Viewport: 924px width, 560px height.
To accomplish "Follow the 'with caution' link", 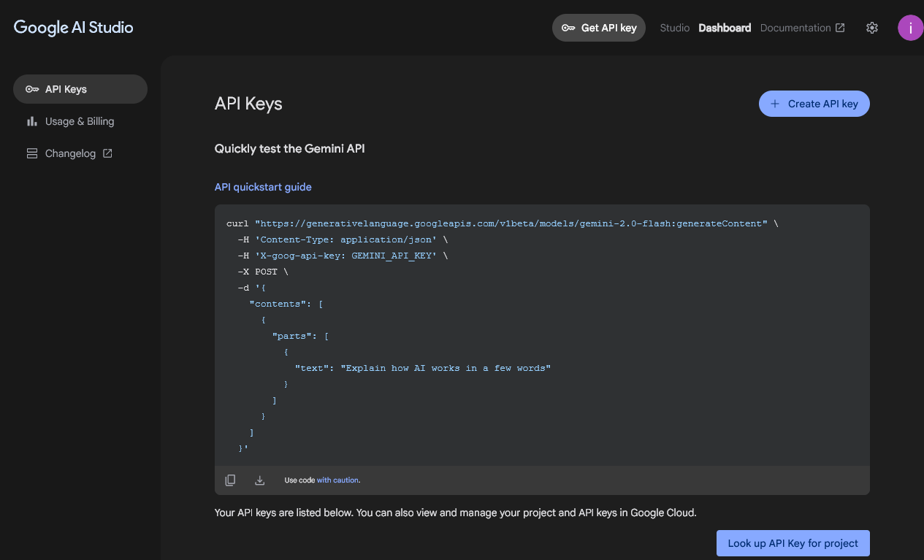I will point(337,480).
